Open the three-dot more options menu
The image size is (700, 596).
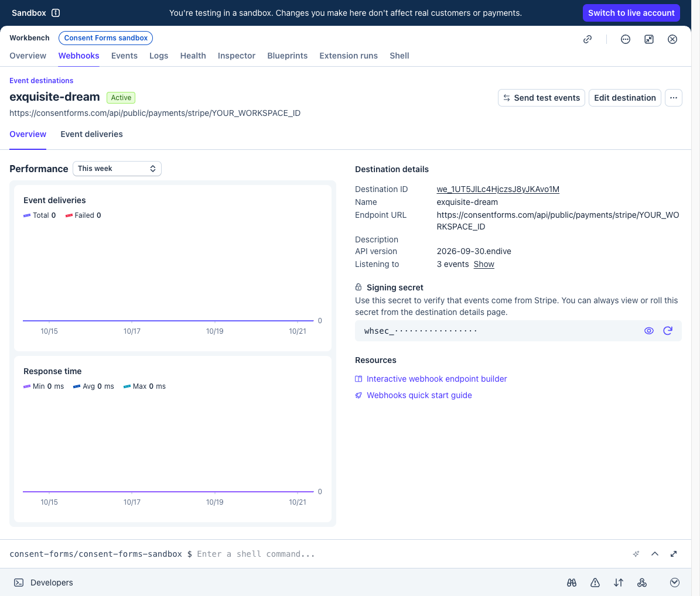(x=673, y=98)
